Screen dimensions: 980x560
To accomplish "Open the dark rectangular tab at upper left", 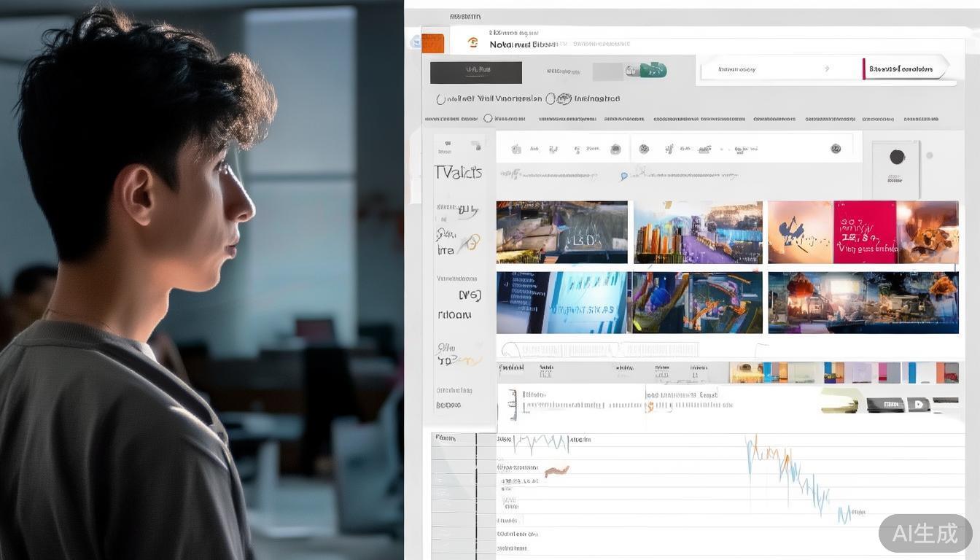I will point(475,72).
